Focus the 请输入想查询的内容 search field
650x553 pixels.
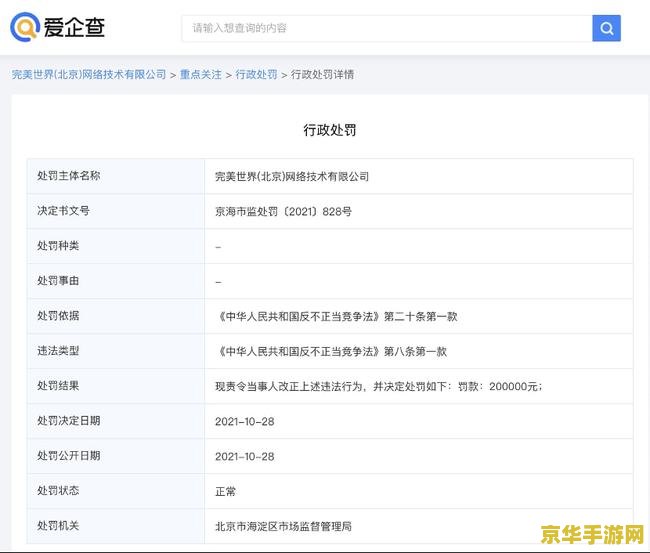(x=387, y=28)
